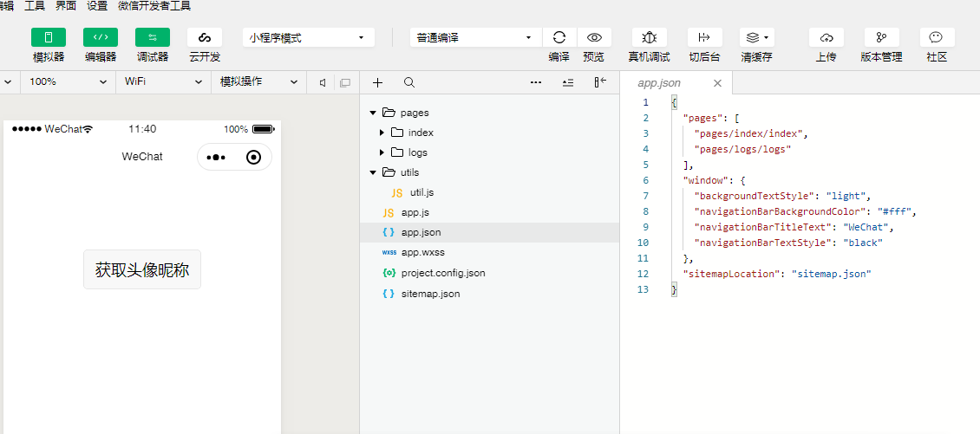Click the remote debug bug icon
Viewport: 980px width, 434px height.
pos(650,37)
